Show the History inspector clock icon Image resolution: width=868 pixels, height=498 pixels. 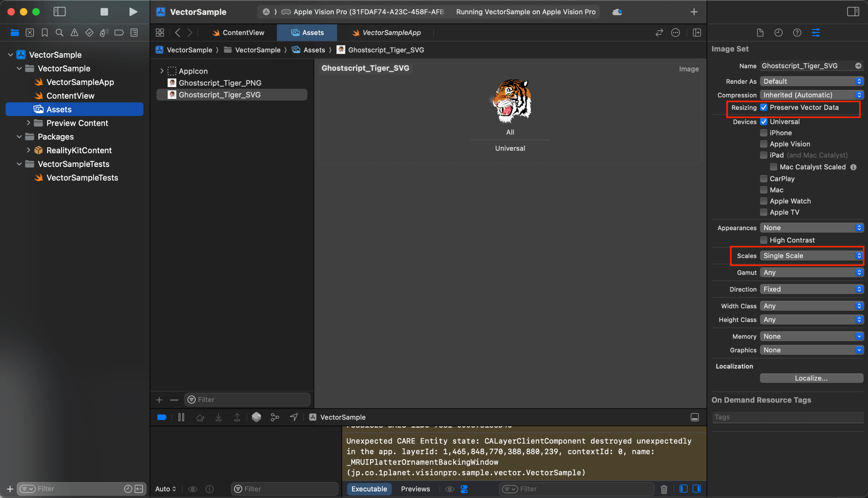(779, 33)
